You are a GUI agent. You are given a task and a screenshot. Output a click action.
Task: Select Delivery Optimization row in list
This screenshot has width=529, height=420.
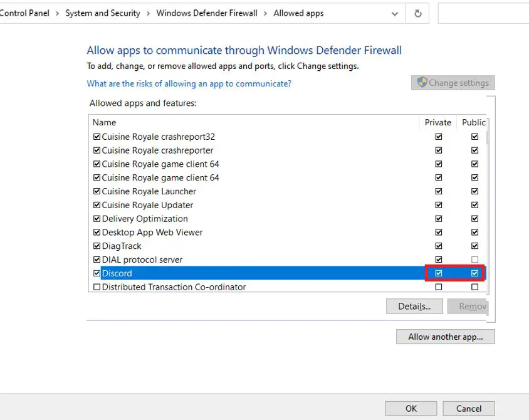pos(145,219)
